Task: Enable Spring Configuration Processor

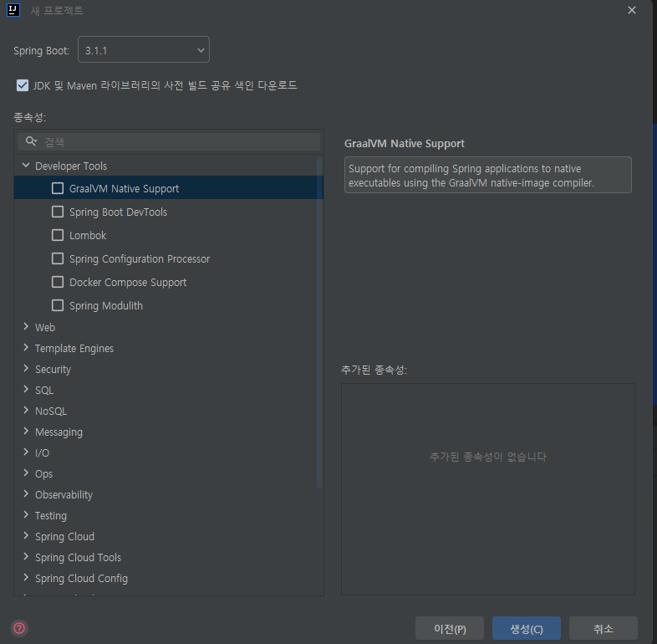Action: coord(58,258)
